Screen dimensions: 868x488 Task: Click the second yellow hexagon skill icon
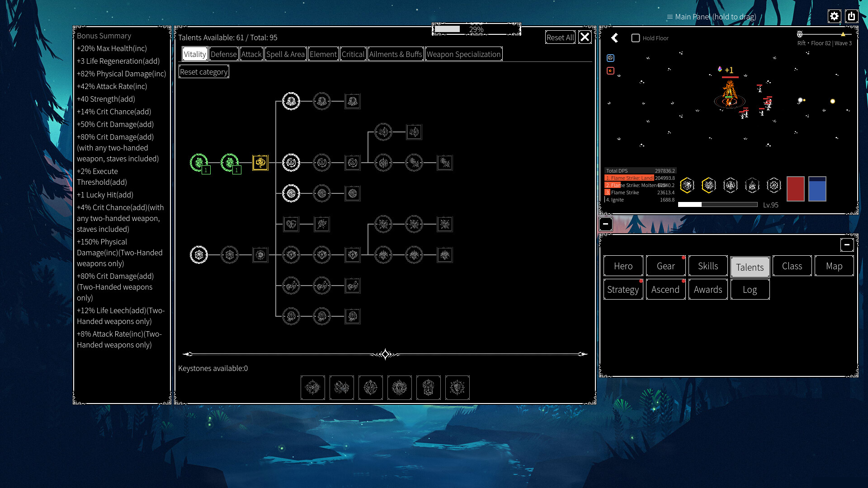coord(709,185)
